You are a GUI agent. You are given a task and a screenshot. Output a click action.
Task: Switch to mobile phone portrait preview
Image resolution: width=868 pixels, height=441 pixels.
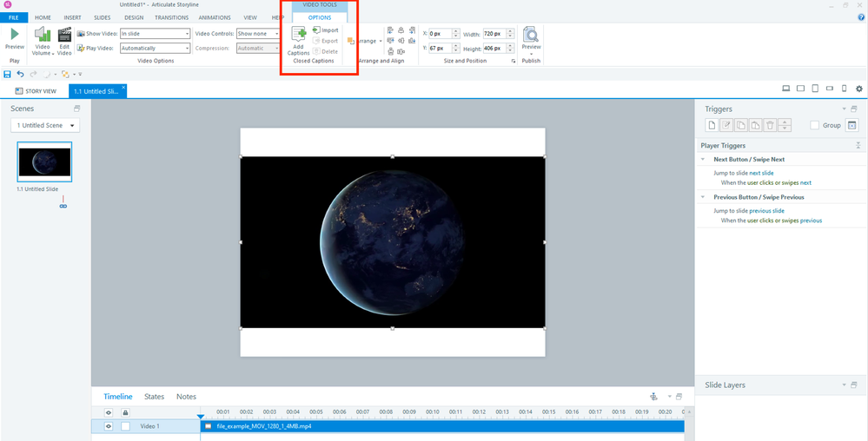pyautogui.click(x=844, y=89)
